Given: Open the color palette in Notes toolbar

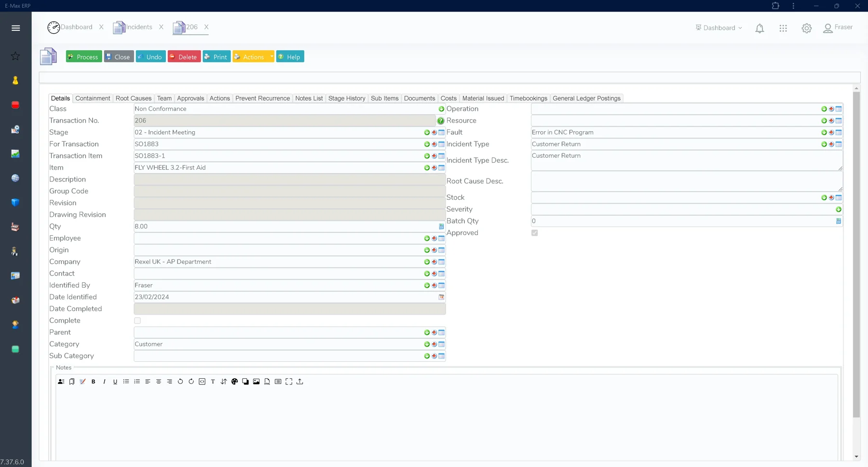Looking at the screenshot, I should pos(235,382).
